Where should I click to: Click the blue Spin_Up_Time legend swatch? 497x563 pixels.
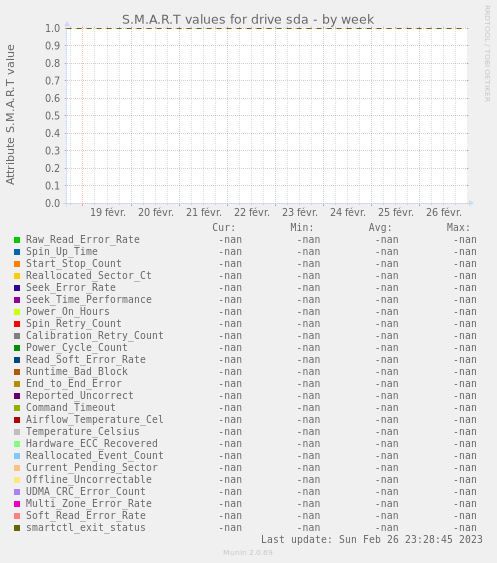[17, 252]
